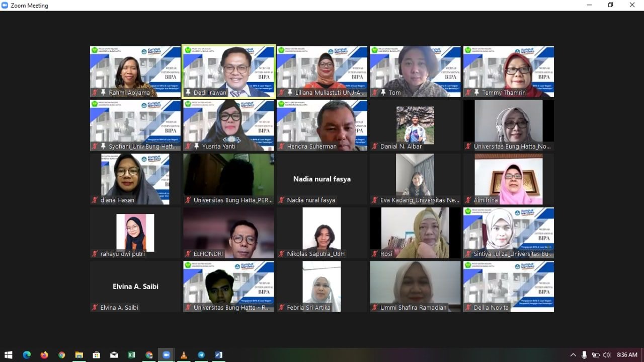The width and height of the screenshot is (644, 362).
Task: Click the 8:36 AM clock
Action: tap(627, 355)
